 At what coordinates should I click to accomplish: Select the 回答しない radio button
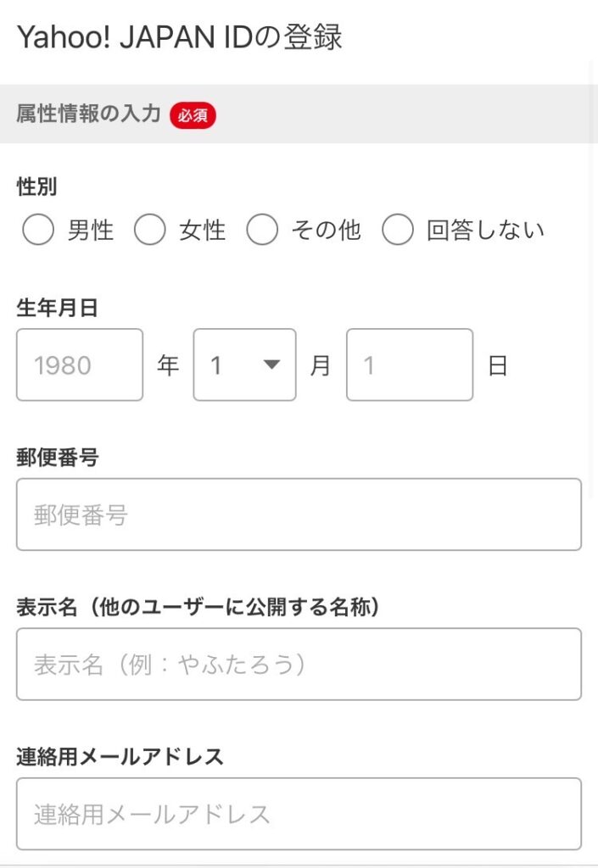tap(397, 230)
